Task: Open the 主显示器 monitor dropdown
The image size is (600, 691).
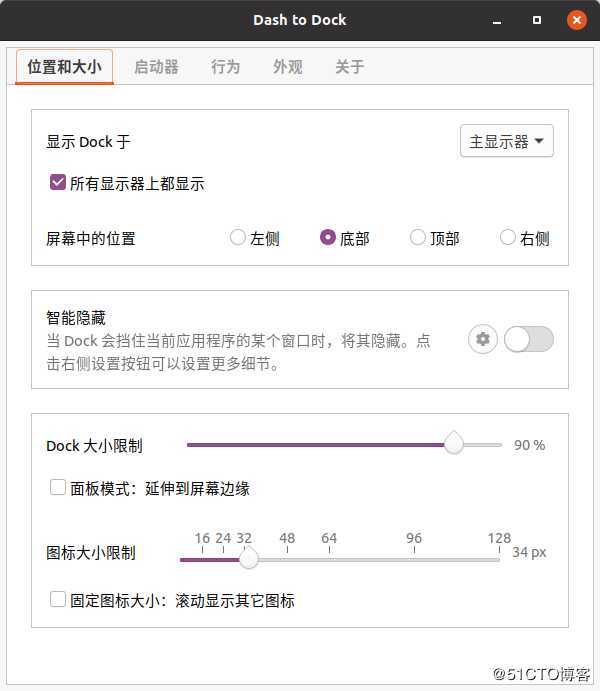Action: (x=507, y=141)
